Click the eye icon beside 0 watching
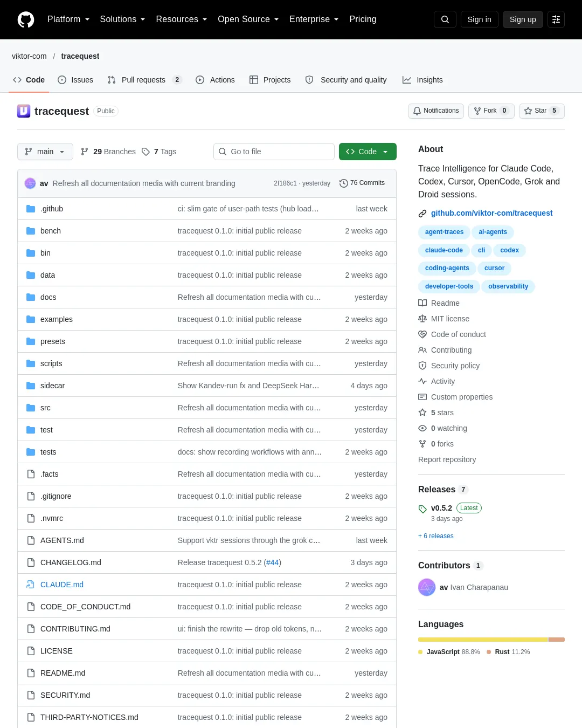 tap(422, 428)
